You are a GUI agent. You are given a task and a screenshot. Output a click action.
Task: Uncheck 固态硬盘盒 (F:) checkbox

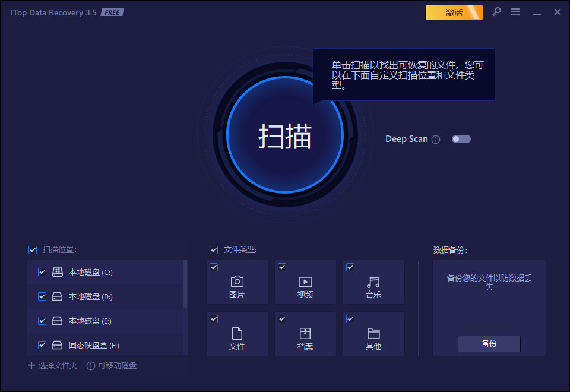[42, 345]
